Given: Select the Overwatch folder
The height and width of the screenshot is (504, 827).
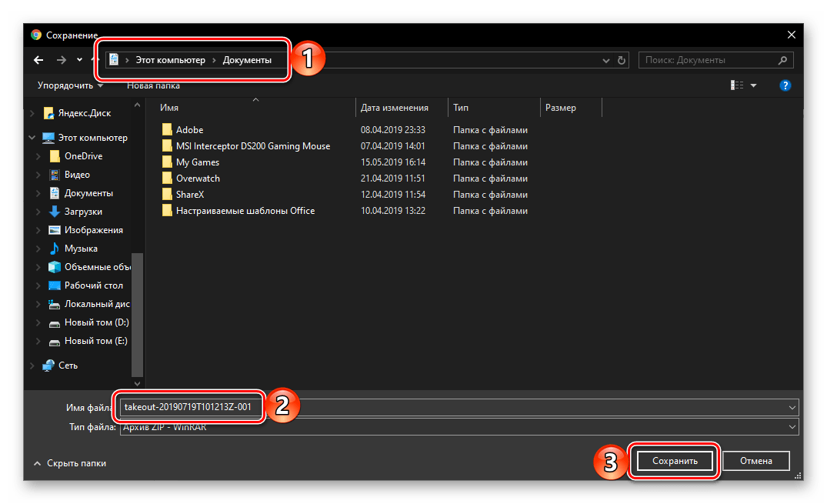Looking at the screenshot, I should point(198,179).
